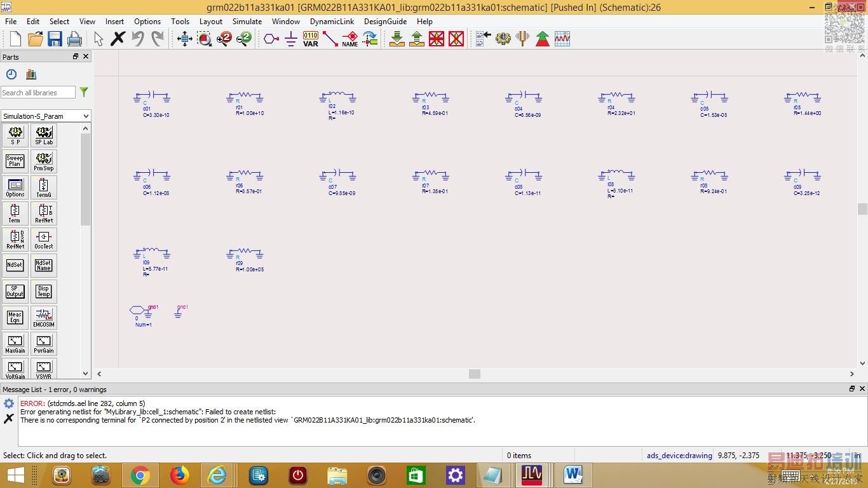Open the Insert menu

[114, 21]
